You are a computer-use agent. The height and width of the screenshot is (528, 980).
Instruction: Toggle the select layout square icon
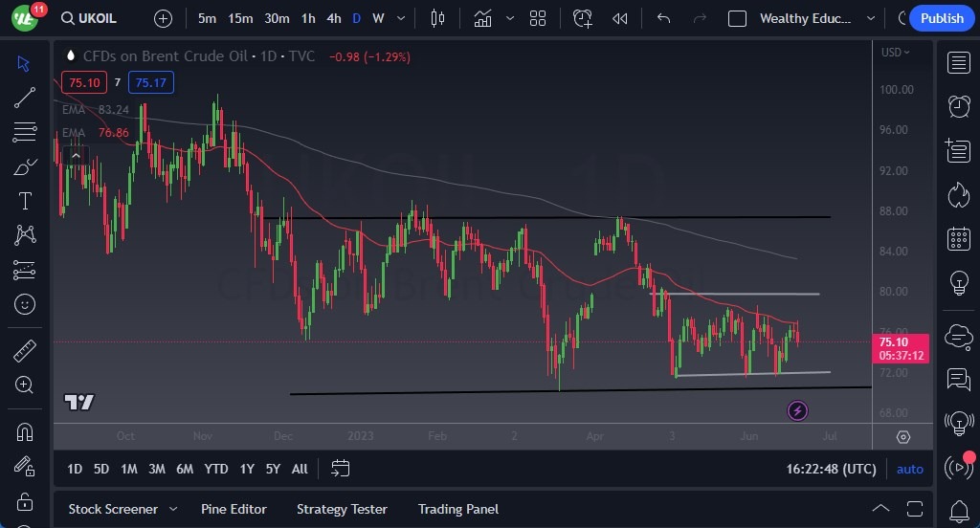[737, 18]
